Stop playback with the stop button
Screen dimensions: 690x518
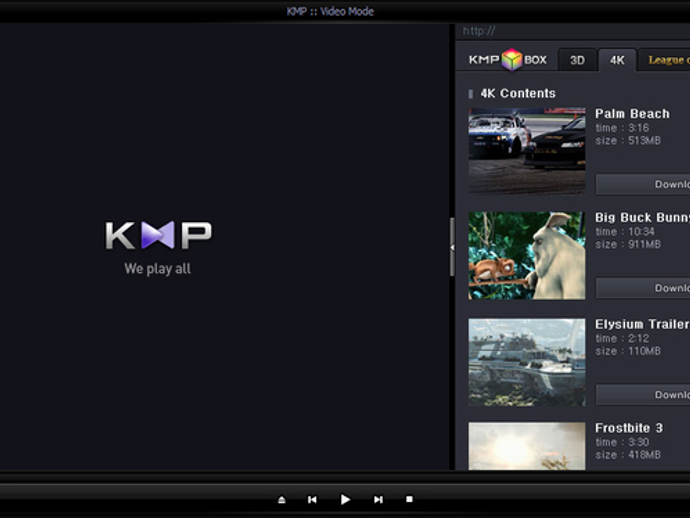tap(409, 499)
